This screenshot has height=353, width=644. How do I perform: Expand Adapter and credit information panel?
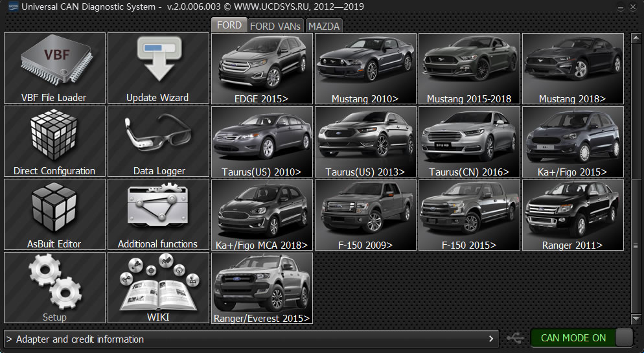click(251, 339)
